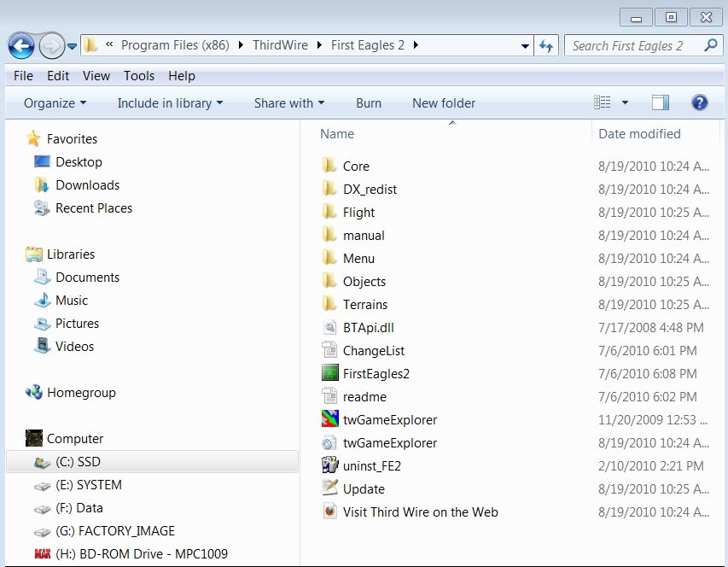Expand the hidden breadcrumb chevron (<<)

pos(109,44)
